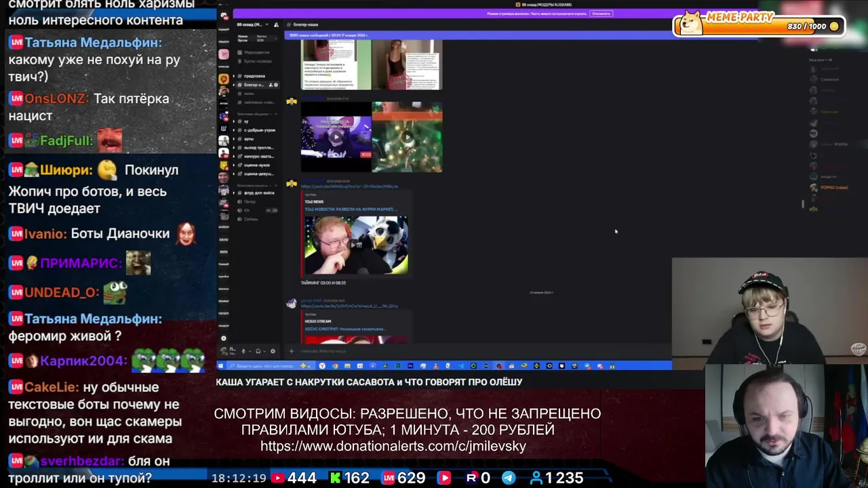868x488 pixels.
Task: Click the attachment plus icon in message bar
Action: click(291, 351)
